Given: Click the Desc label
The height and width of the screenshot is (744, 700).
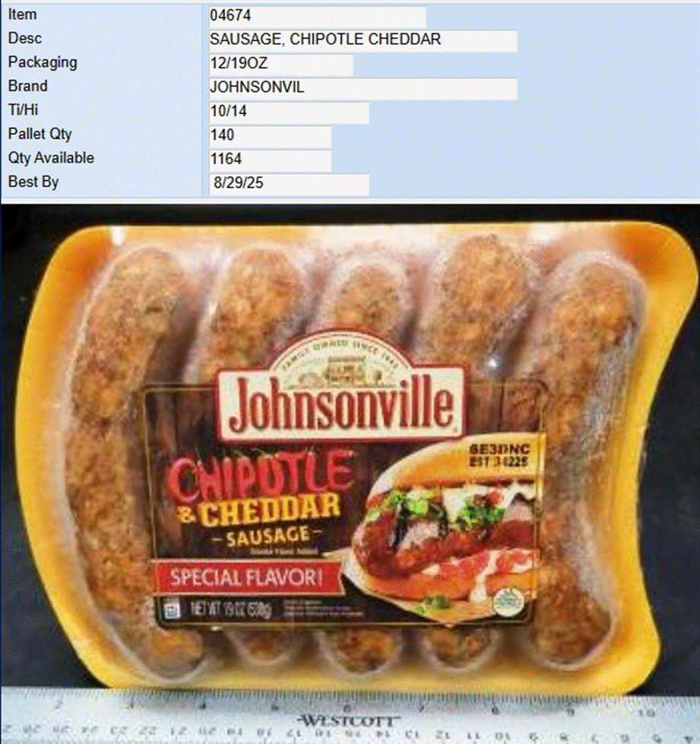Looking at the screenshot, I should [x=24, y=39].
